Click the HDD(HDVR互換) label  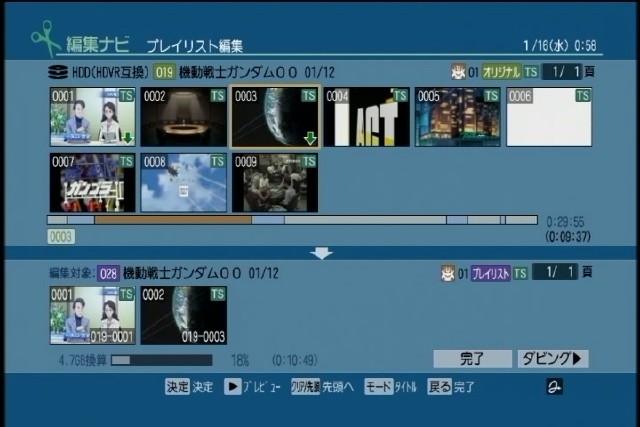coord(111,73)
